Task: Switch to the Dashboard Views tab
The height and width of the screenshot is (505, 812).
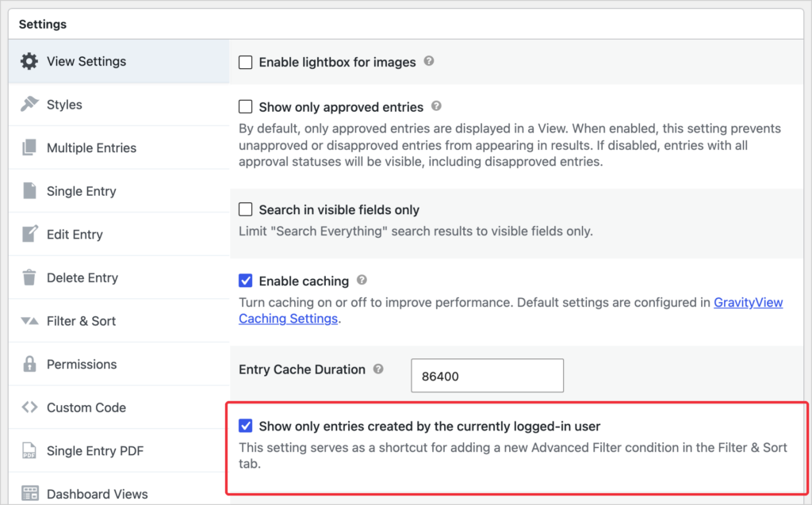Action: [x=119, y=489]
